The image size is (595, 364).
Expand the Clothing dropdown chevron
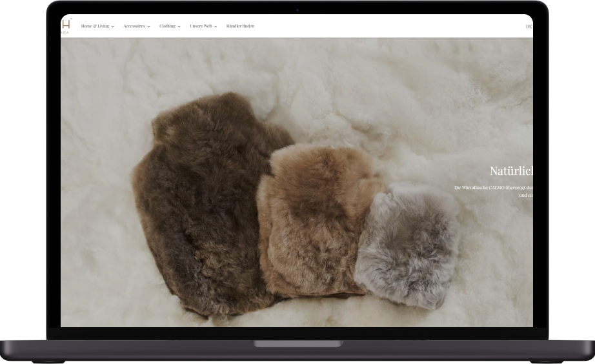click(x=179, y=26)
